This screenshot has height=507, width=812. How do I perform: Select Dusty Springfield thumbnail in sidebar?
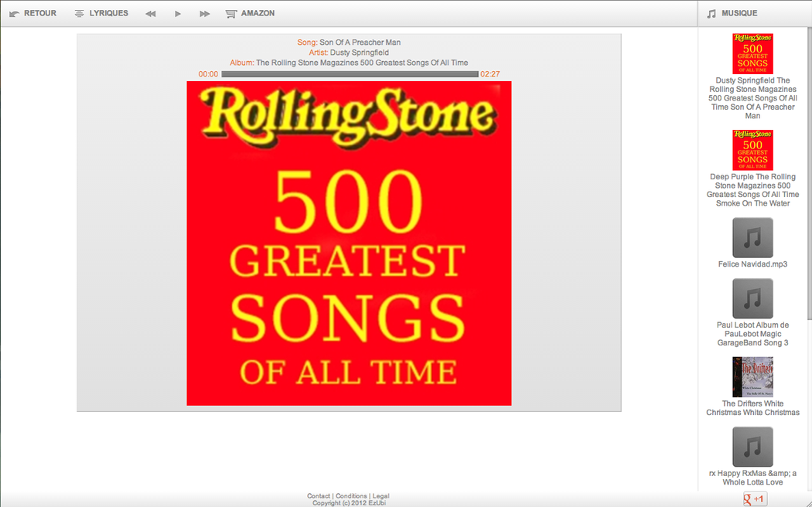point(752,53)
